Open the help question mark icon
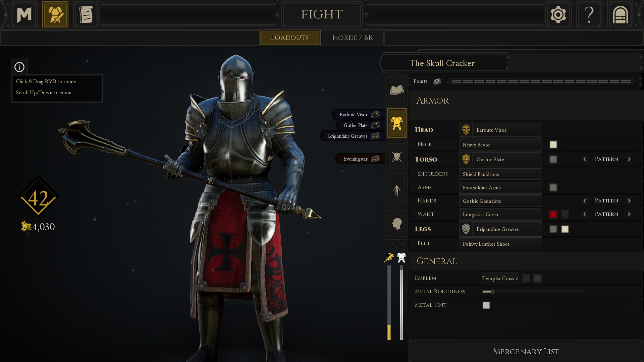Screen dimensions: 644x362 point(589,14)
